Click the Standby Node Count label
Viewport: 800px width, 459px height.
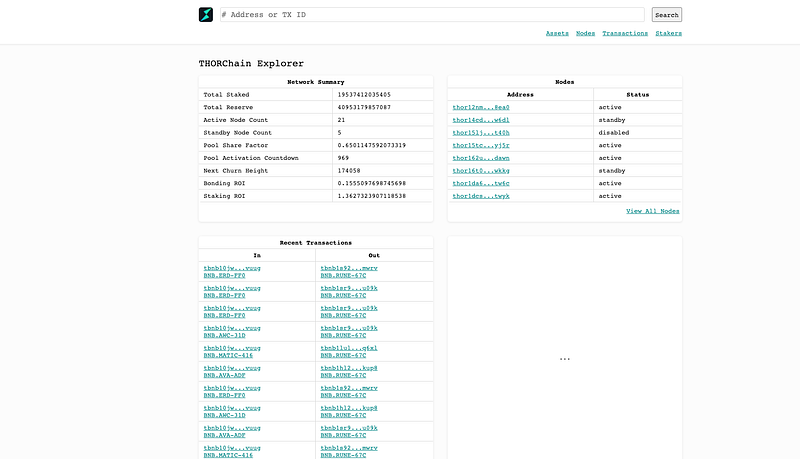(x=238, y=133)
